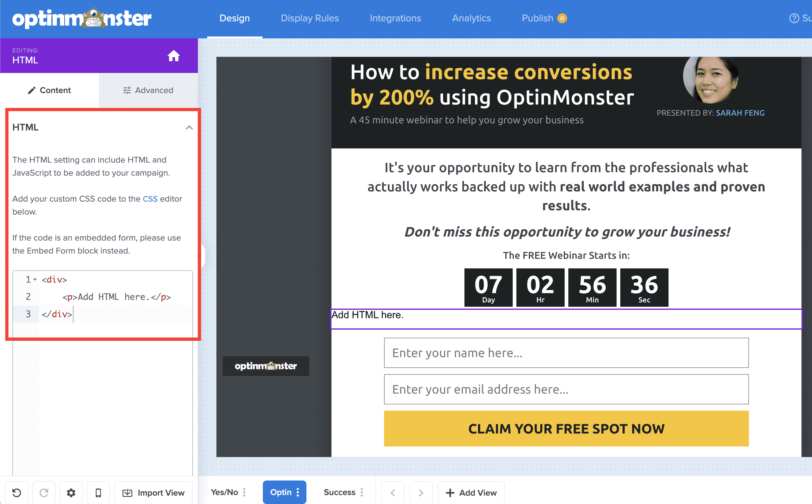Navigate to the next view with right arrow

[x=421, y=492]
